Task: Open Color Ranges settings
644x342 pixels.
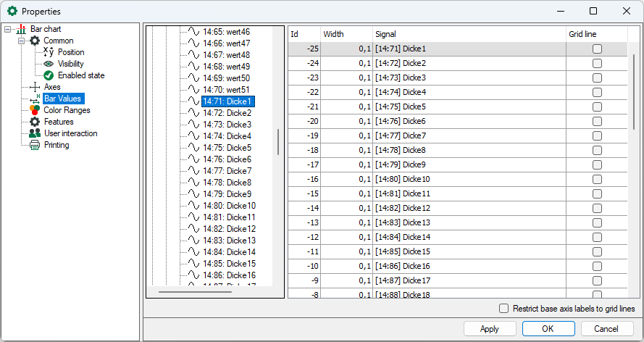Action: pos(67,110)
